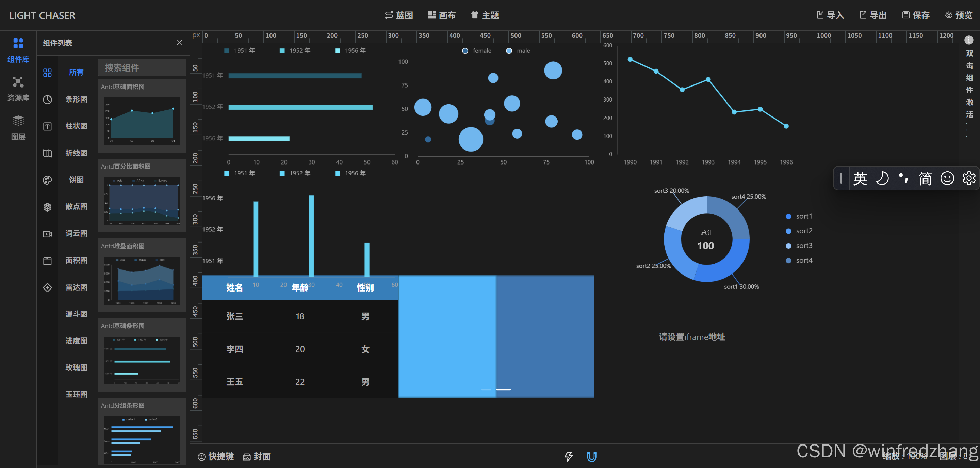Toggle sort1 legend in donut chart
This screenshot has width=980, height=468.
click(x=799, y=216)
